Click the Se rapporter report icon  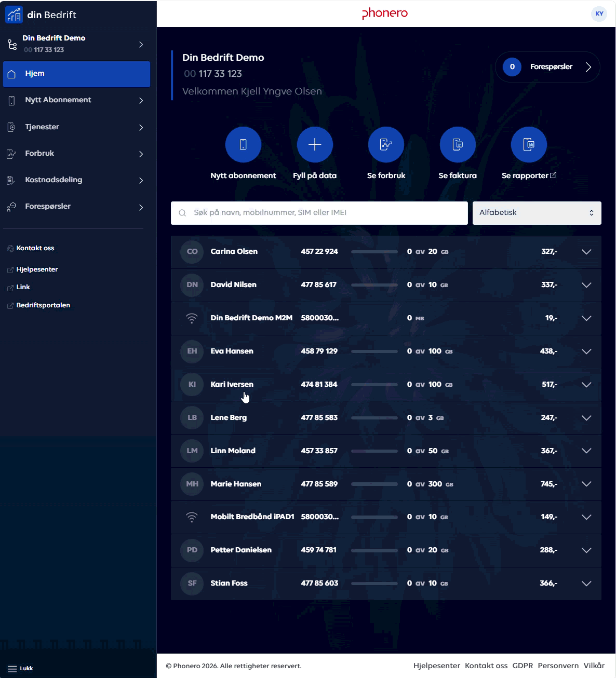click(529, 144)
